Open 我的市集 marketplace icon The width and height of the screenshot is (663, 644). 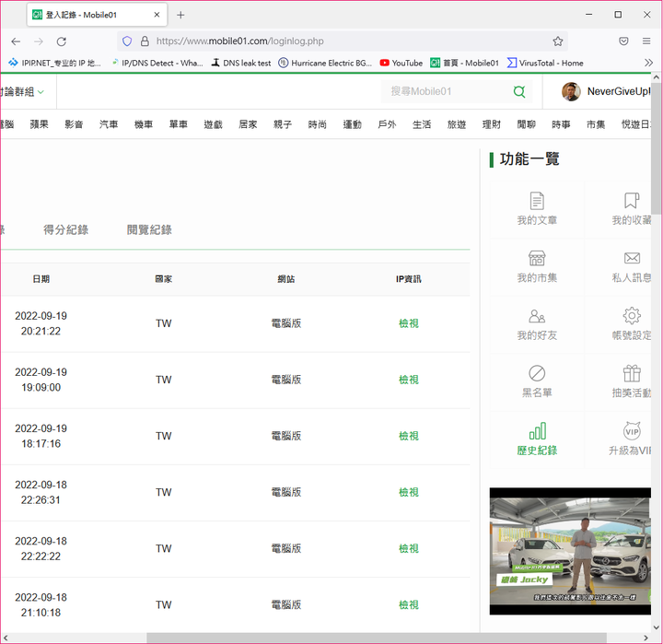pyautogui.click(x=537, y=258)
